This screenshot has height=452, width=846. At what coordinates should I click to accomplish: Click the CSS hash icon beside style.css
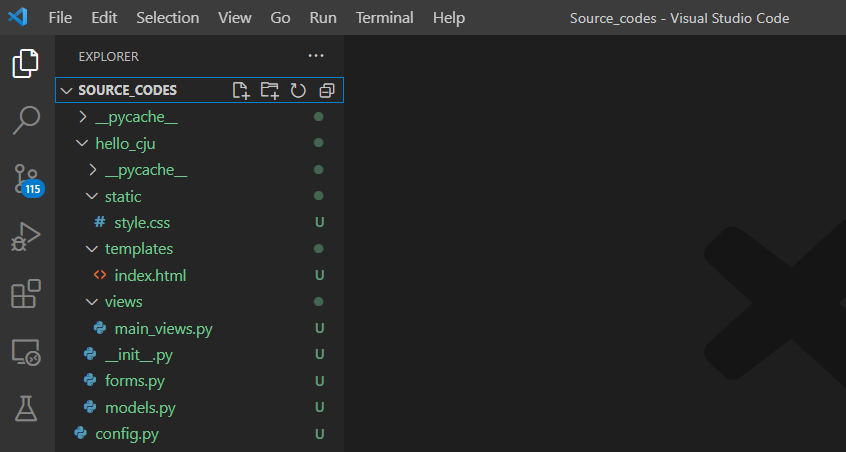(x=99, y=222)
